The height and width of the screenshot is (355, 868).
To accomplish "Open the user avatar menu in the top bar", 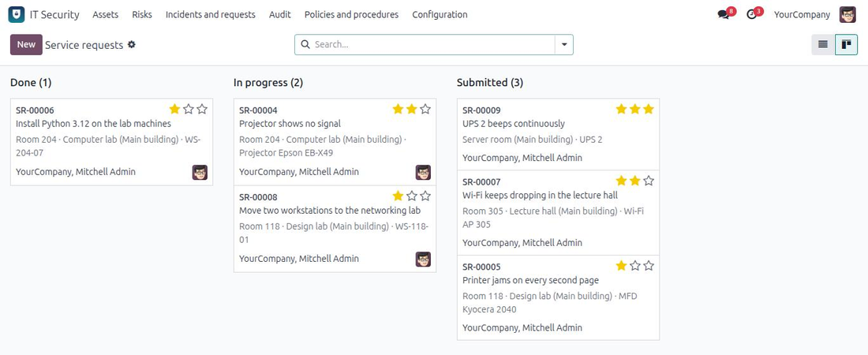I will click(847, 14).
